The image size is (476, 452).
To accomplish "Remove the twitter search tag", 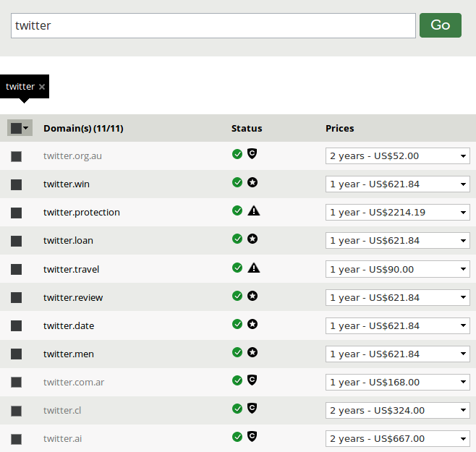I will (x=42, y=87).
